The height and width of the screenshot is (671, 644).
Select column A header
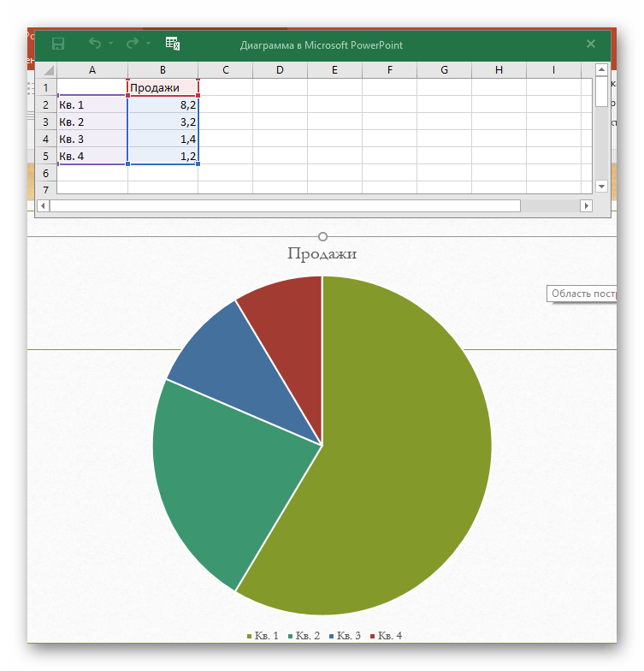point(92,70)
